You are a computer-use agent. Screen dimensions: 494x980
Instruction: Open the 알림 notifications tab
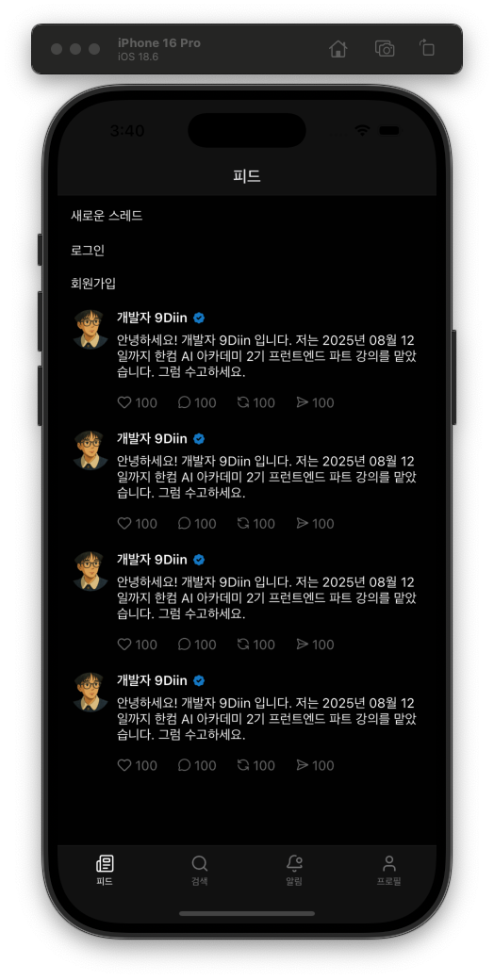pyautogui.click(x=294, y=871)
